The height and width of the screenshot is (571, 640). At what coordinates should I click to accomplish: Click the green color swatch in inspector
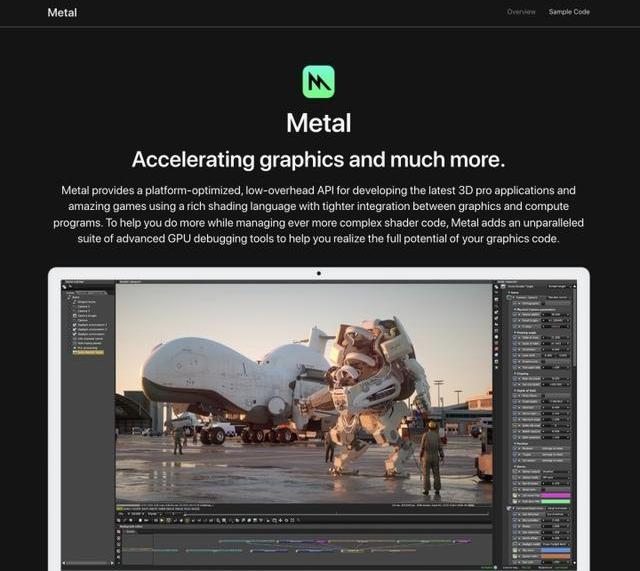pos(555,501)
